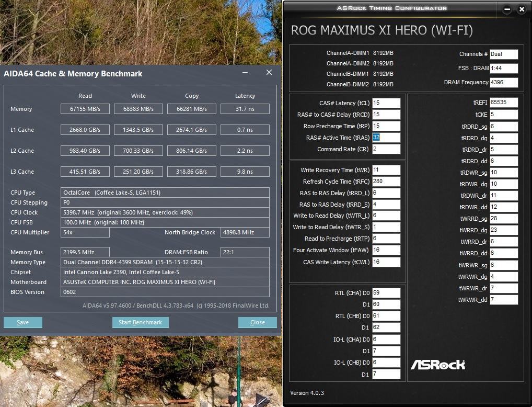Click the Row Precharge Time (tRP) field
This screenshot has width=532, height=407.
(x=386, y=126)
